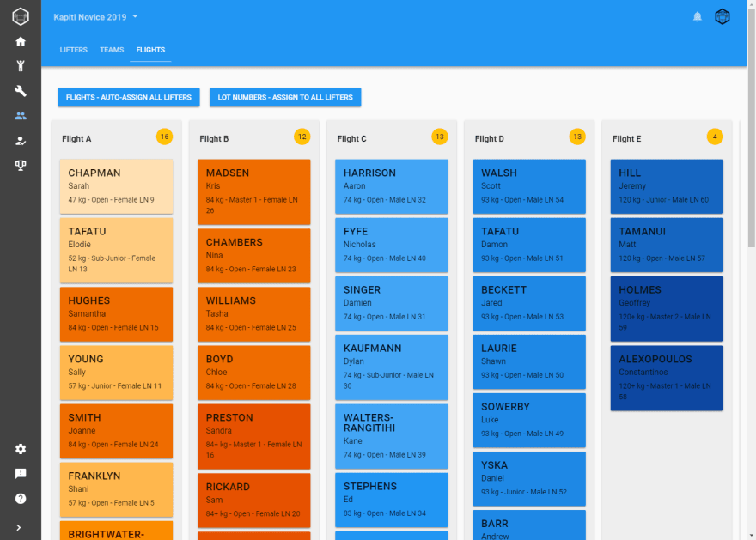The height and width of the screenshot is (540, 756).
Task: Expand the sidebar with the chevron arrow
Action: click(18, 527)
